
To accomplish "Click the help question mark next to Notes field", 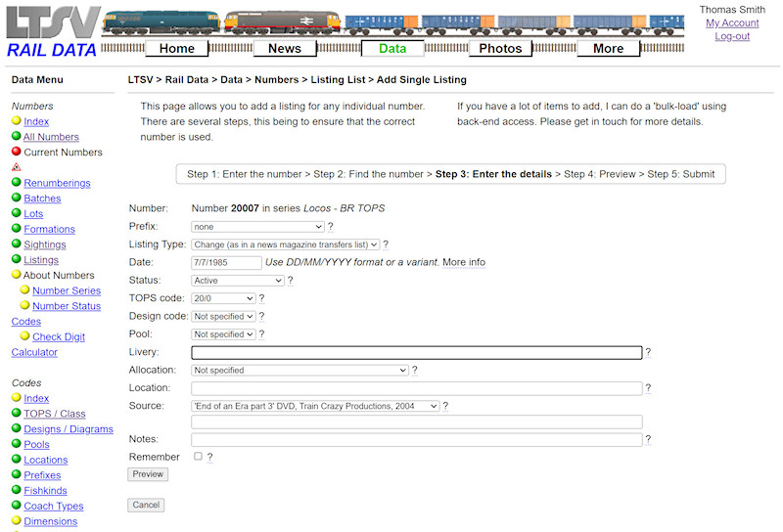I will point(648,440).
